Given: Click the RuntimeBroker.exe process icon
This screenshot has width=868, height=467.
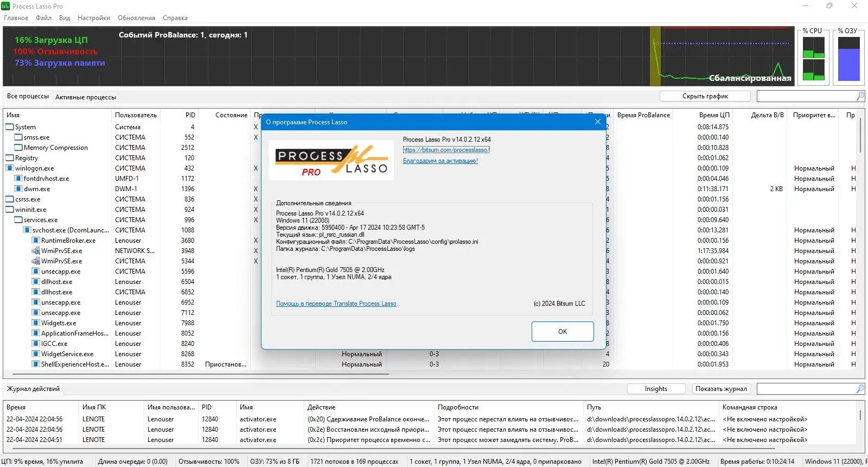Looking at the screenshot, I should [x=36, y=241].
